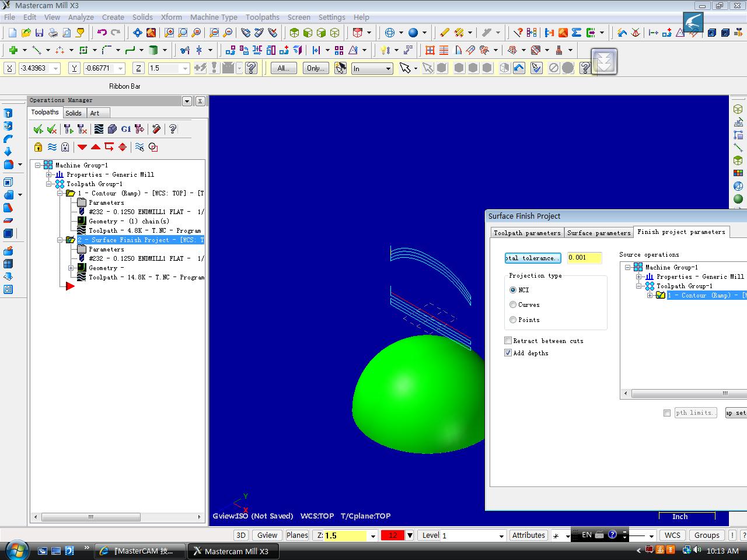Screen dimensions: 747x560
Task: Click the Analyze question-mark arrow icon
Action: (x=517, y=33)
